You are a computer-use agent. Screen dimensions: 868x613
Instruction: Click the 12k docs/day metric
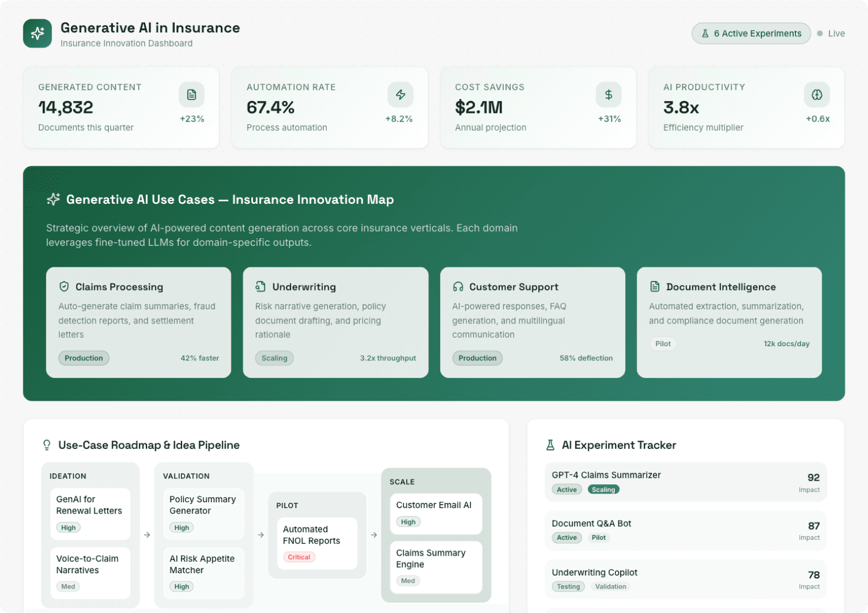[786, 343]
